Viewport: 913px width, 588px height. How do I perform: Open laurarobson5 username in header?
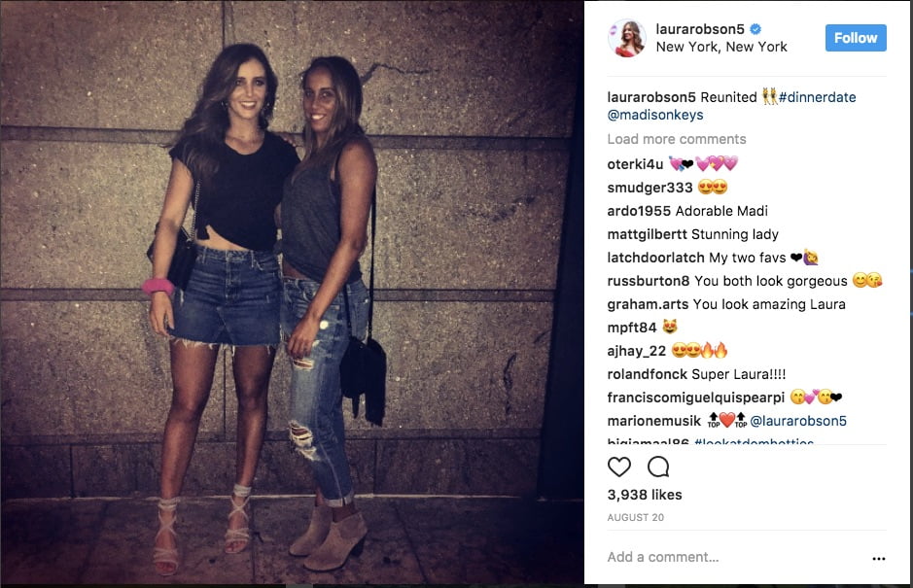point(700,29)
